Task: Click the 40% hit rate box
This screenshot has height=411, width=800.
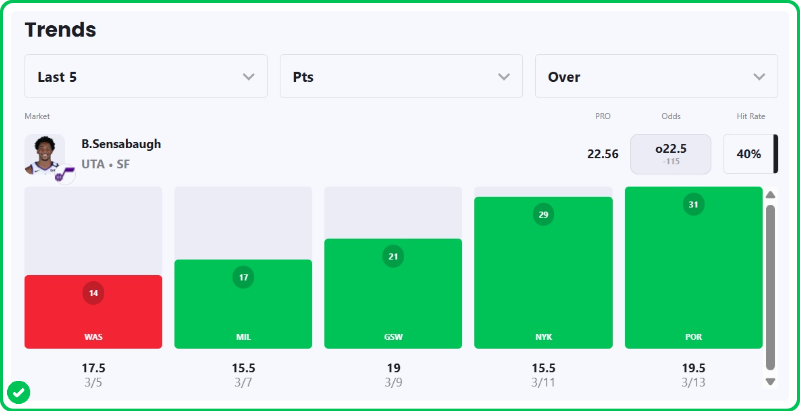Action: 749,154
